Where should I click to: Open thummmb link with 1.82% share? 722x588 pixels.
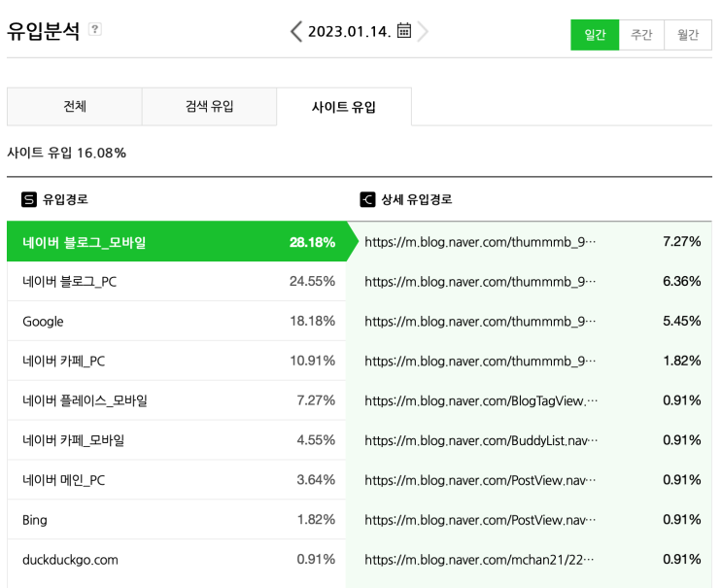pos(480,361)
